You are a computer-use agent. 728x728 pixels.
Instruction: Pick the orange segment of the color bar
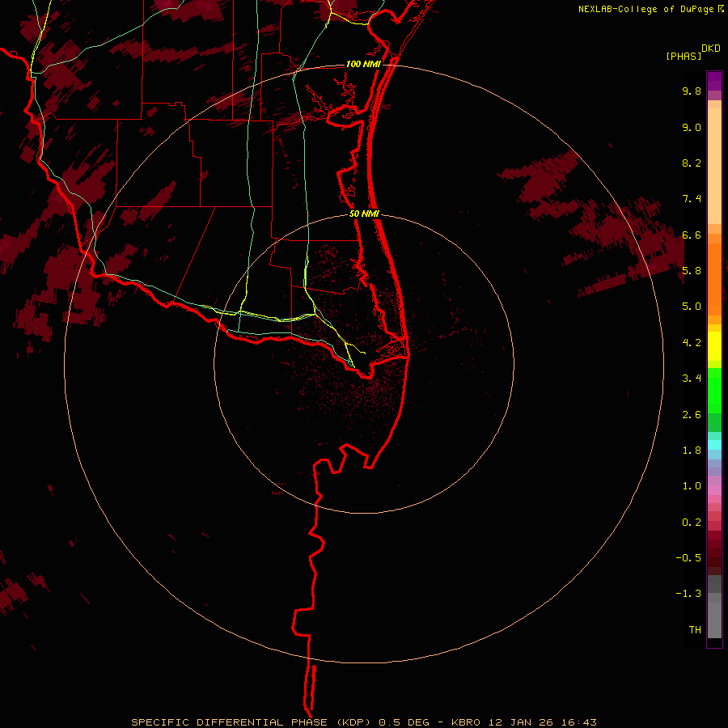point(714,280)
